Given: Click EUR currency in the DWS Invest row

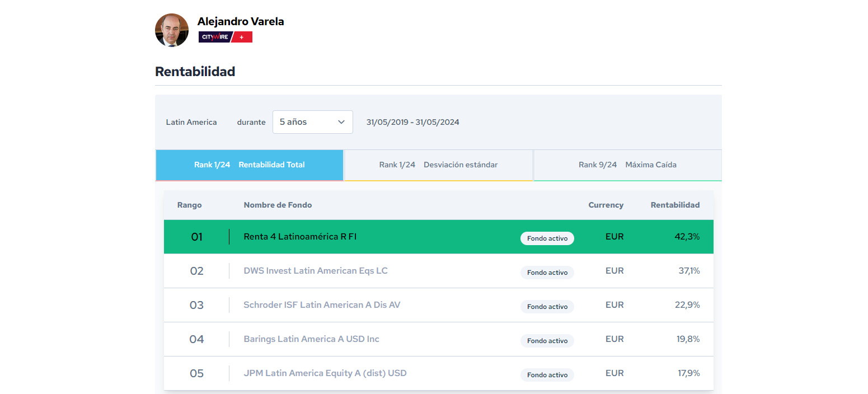Looking at the screenshot, I should [614, 271].
